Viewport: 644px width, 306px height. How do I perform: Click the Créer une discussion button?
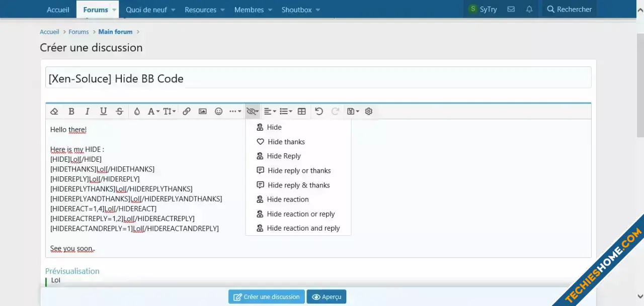pos(267,296)
